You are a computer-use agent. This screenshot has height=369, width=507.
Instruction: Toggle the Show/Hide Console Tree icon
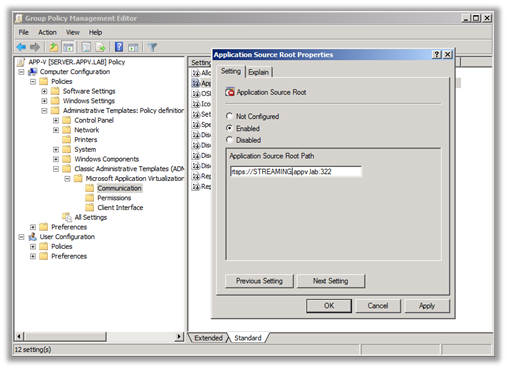[x=68, y=47]
